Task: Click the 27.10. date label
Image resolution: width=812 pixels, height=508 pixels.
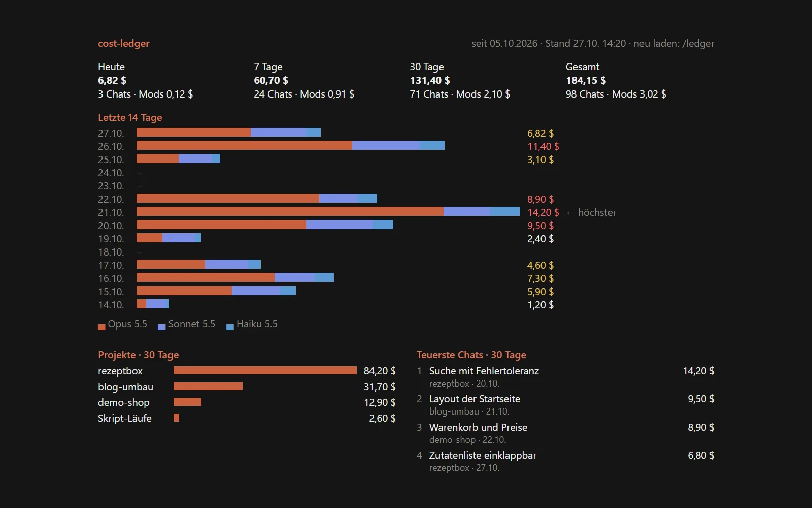Action: pos(111,133)
